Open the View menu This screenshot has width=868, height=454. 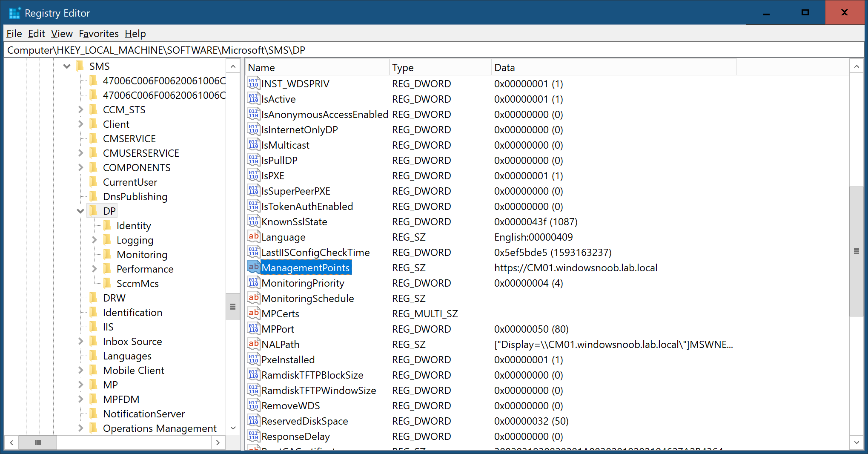pos(62,34)
